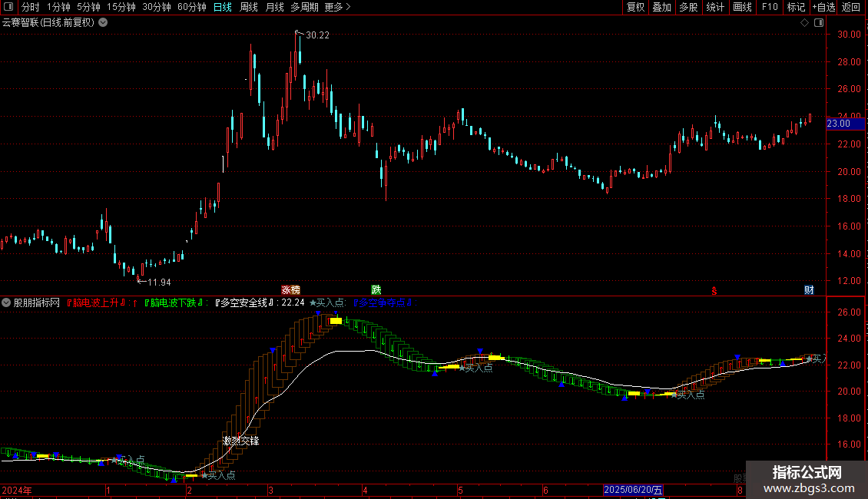The width and height of the screenshot is (868, 499).
Task: Click the 标记 mark button
Action: pos(796,7)
